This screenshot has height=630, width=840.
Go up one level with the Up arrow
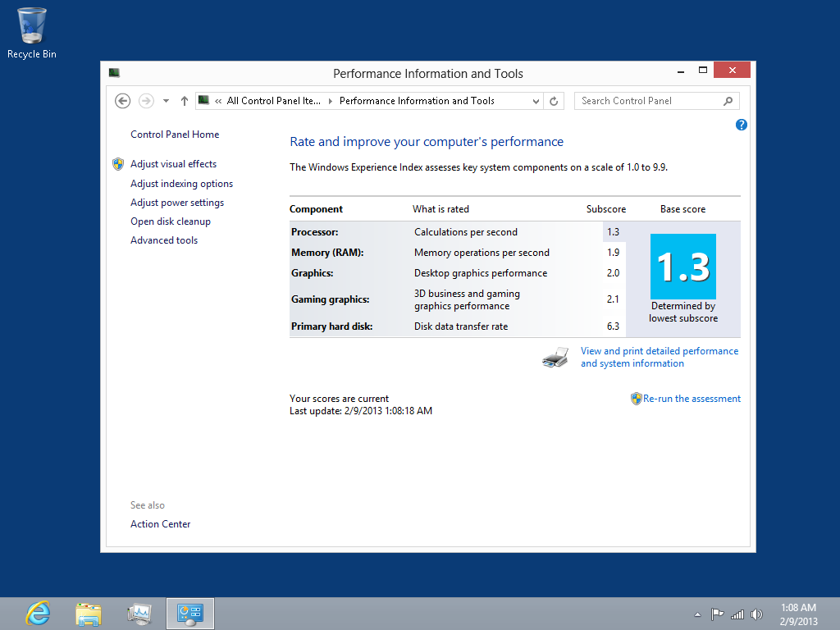(x=185, y=101)
